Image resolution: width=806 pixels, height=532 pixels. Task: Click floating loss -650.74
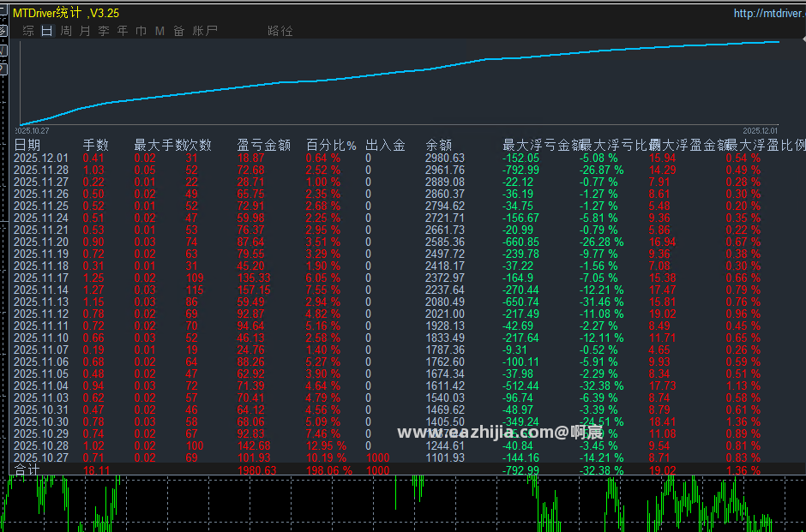(520, 302)
